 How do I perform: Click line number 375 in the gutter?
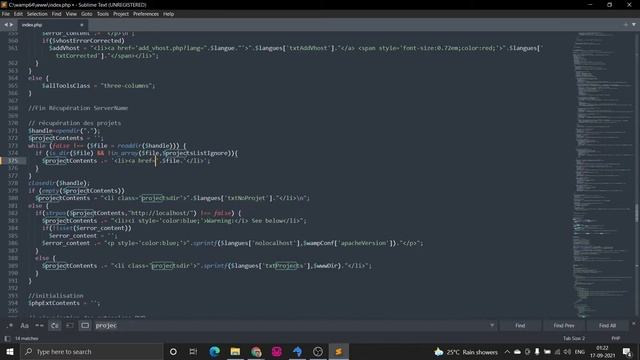pos(13,161)
